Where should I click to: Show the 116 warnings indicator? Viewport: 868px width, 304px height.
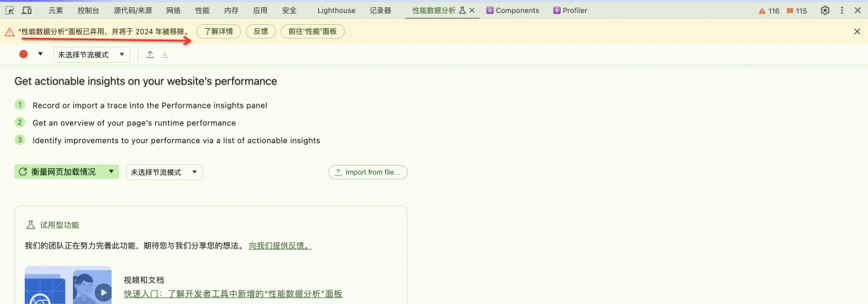(768, 10)
